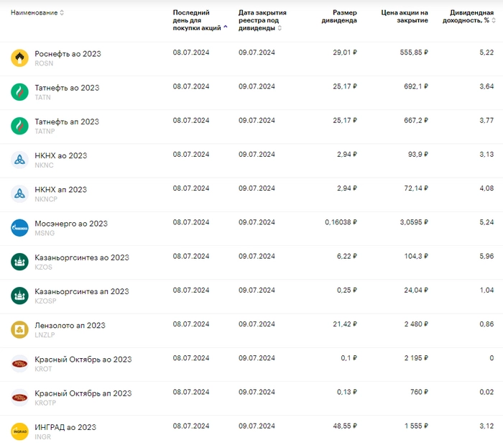503x448 pixels.
Task: Sort the table by Наименование column
Action: click(x=37, y=13)
